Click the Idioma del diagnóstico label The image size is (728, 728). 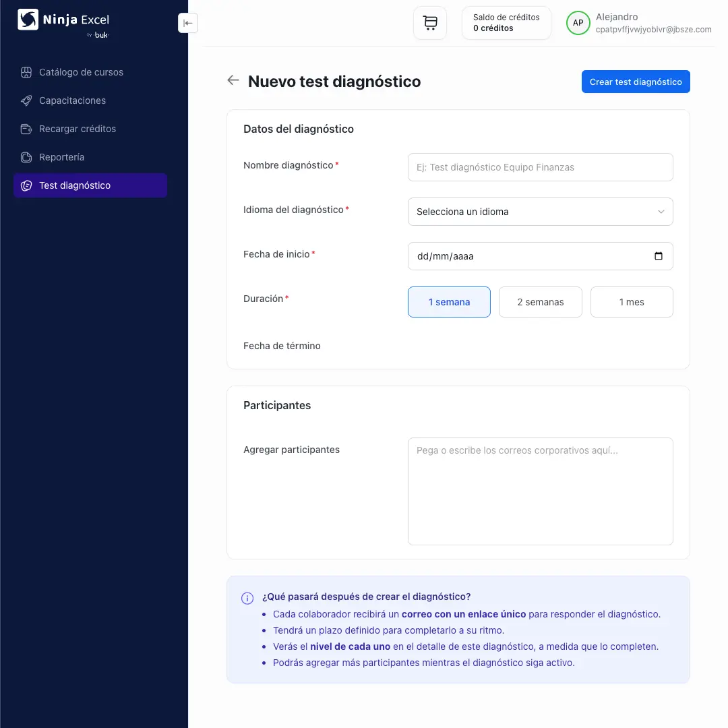[x=293, y=210]
